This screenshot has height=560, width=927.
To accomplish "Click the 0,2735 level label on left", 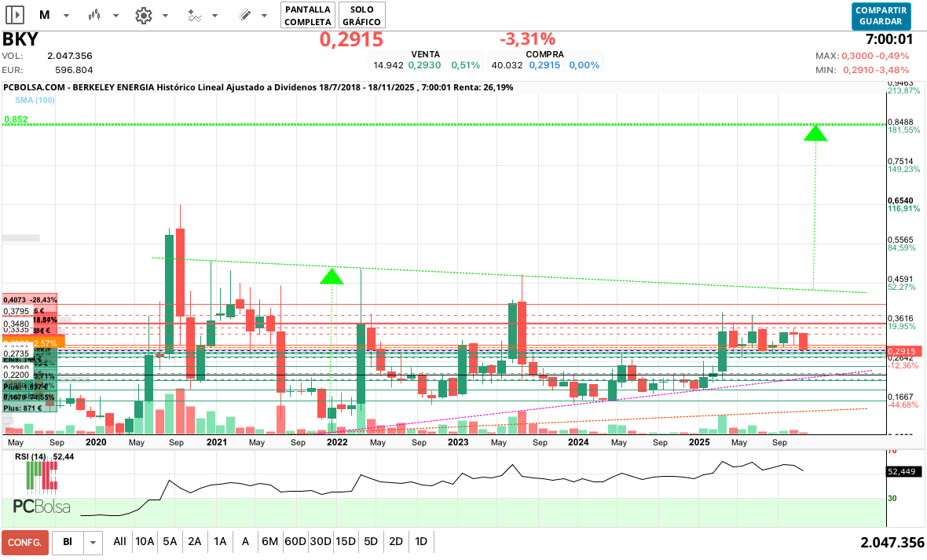I will pos(16,353).
